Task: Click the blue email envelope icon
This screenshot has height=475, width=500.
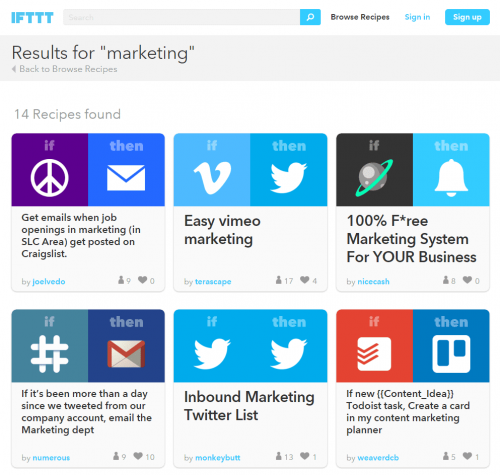Action: tap(126, 178)
